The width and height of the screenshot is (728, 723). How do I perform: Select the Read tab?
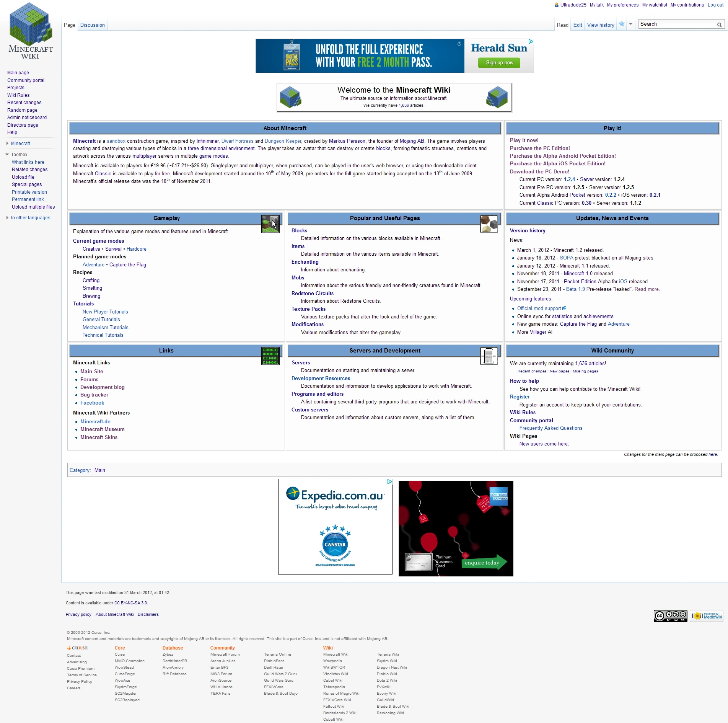coord(563,25)
